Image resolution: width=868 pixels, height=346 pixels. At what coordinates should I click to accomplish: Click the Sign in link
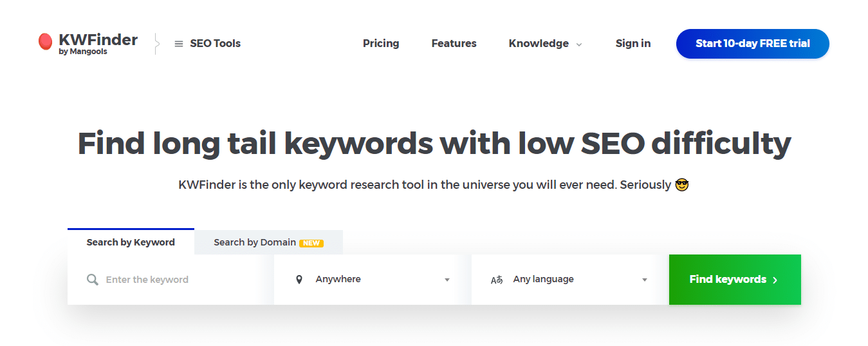click(x=633, y=44)
